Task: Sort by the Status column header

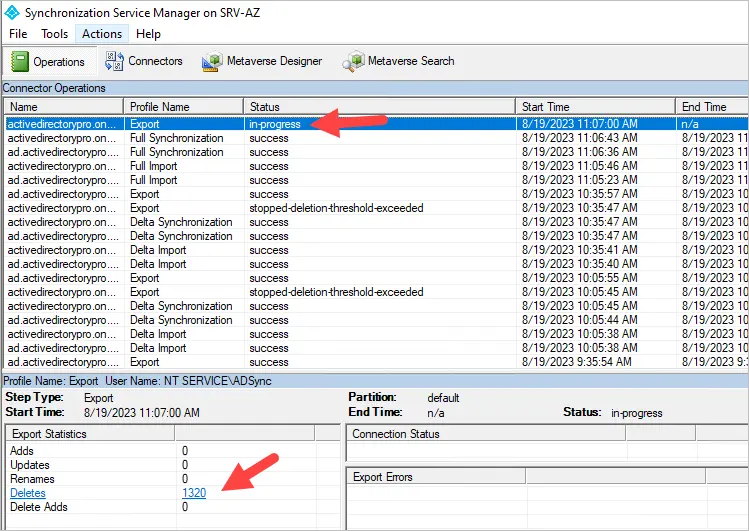Action: coord(380,106)
